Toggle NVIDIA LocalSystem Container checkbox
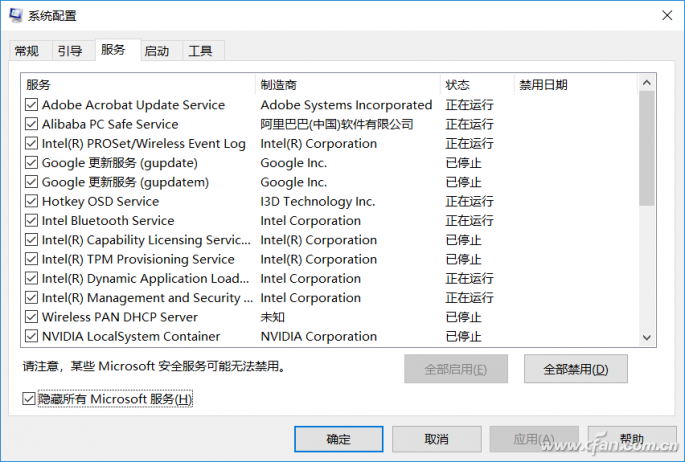This screenshot has height=462, width=685. (32, 337)
